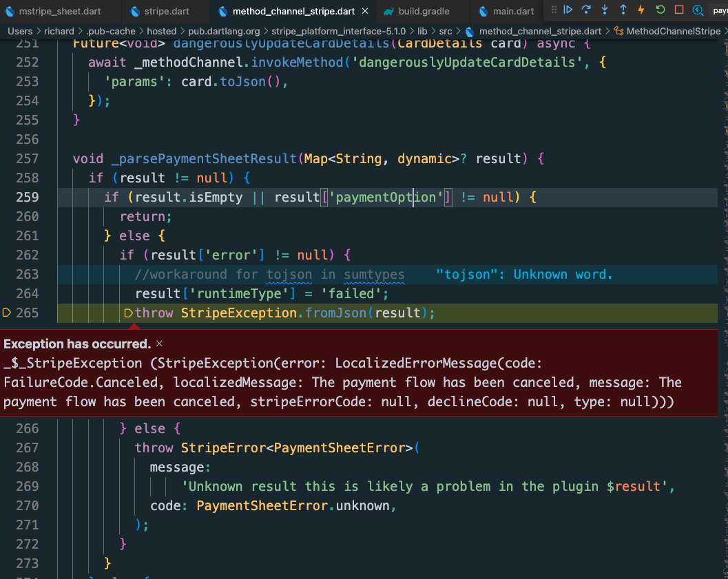Viewport: 728px width, 579px height.
Task: Click the Dart file icon in breadcrumbs
Action: [470, 32]
